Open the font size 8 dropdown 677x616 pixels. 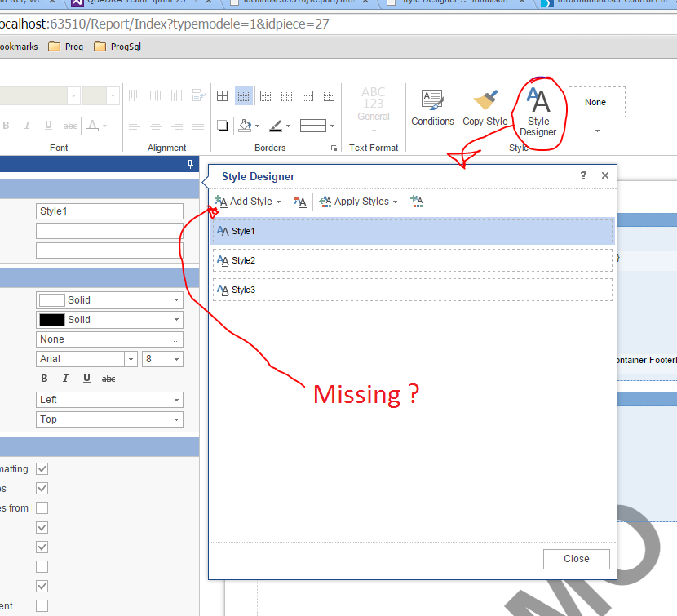click(x=176, y=359)
